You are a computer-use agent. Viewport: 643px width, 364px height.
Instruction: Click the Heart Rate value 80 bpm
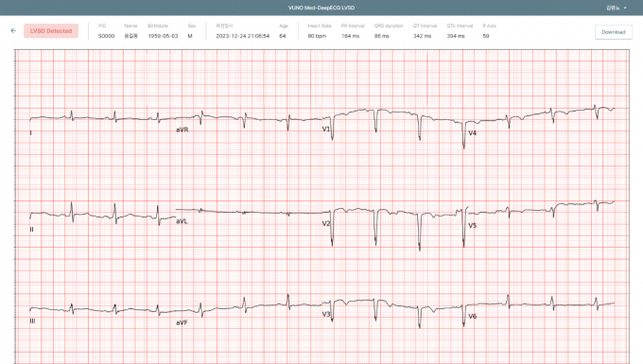pos(317,36)
